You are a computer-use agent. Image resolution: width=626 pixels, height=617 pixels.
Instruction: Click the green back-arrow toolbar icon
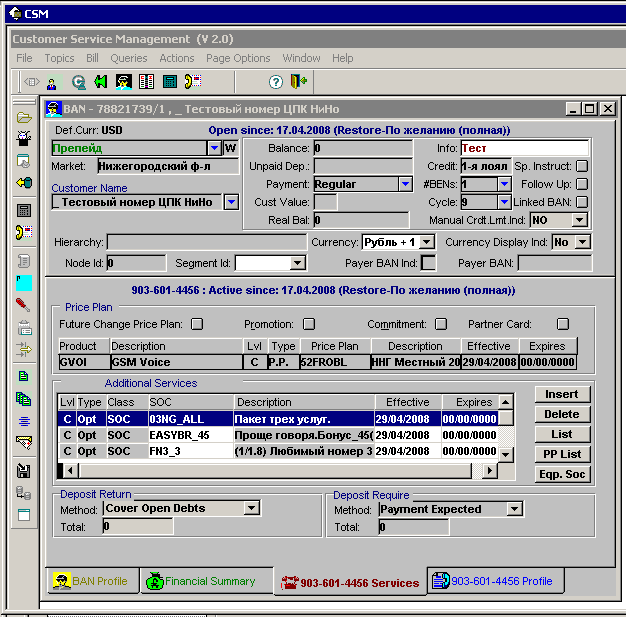[x=101, y=82]
